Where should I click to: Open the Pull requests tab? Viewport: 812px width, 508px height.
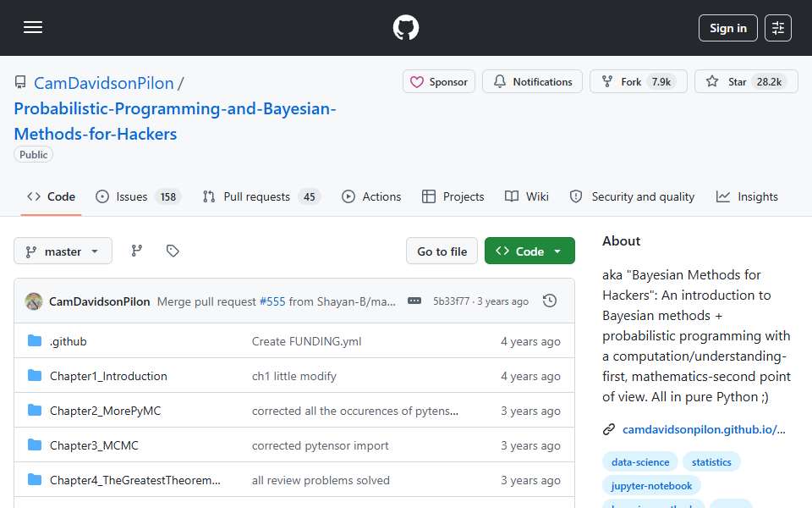tap(262, 197)
